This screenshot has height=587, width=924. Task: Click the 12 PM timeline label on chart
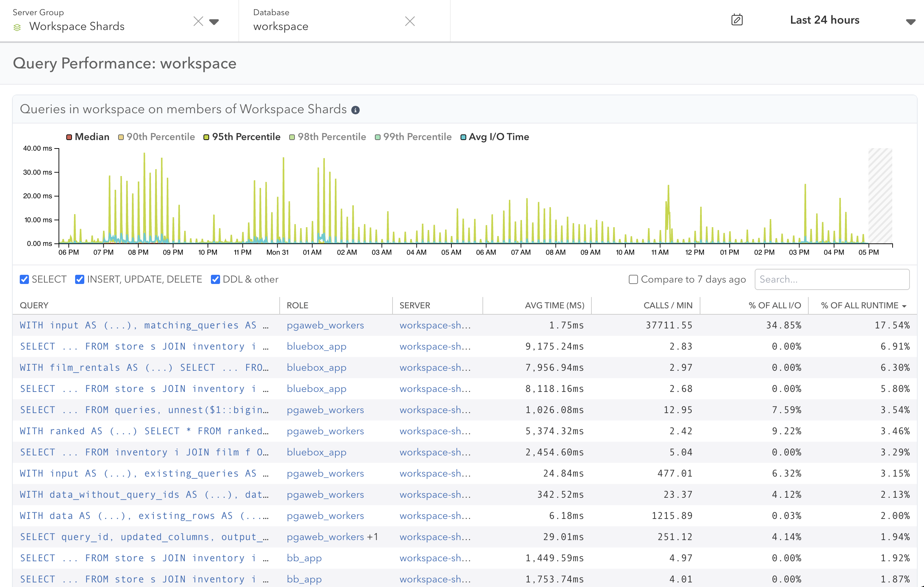click(694, 253)
